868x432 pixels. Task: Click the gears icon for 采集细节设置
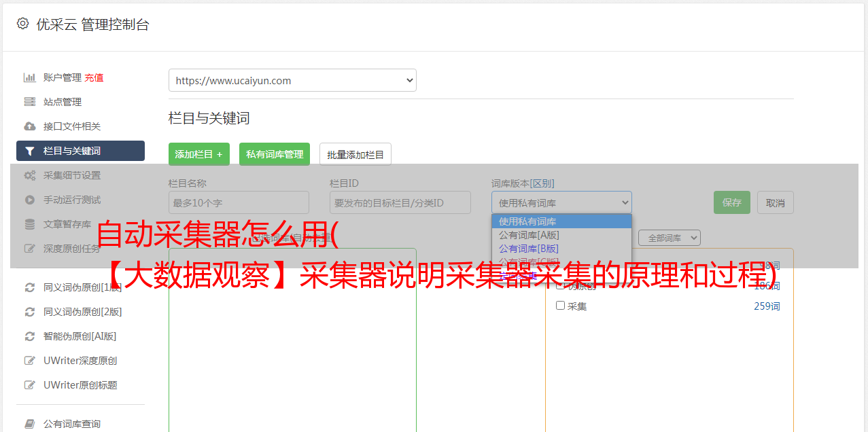[x=29, y=175]
